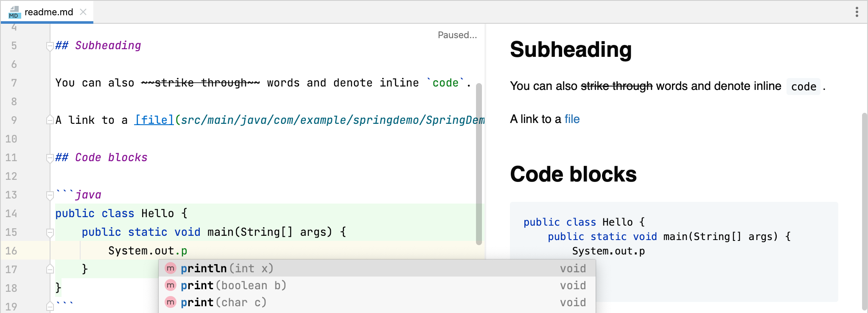Toggle fold marker on line 9 link paragraph
The height and width of the screenshot is (313, 868).
pyautogui.click(x=50, y=120)
